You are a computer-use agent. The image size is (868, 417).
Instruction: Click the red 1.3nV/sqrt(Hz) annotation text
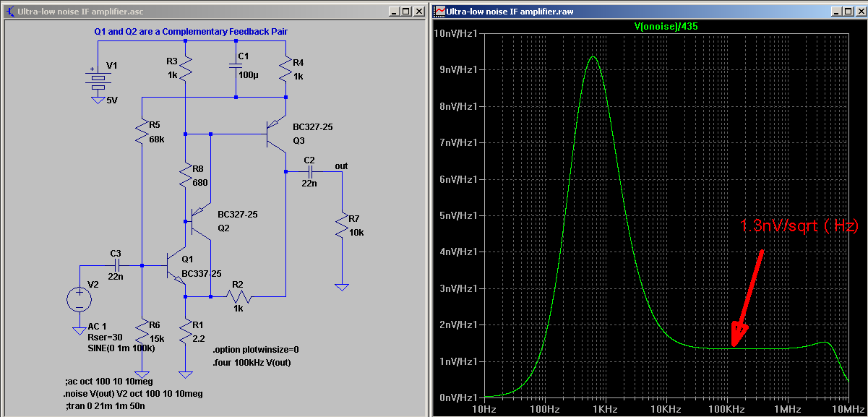click(x=798, y=226)
